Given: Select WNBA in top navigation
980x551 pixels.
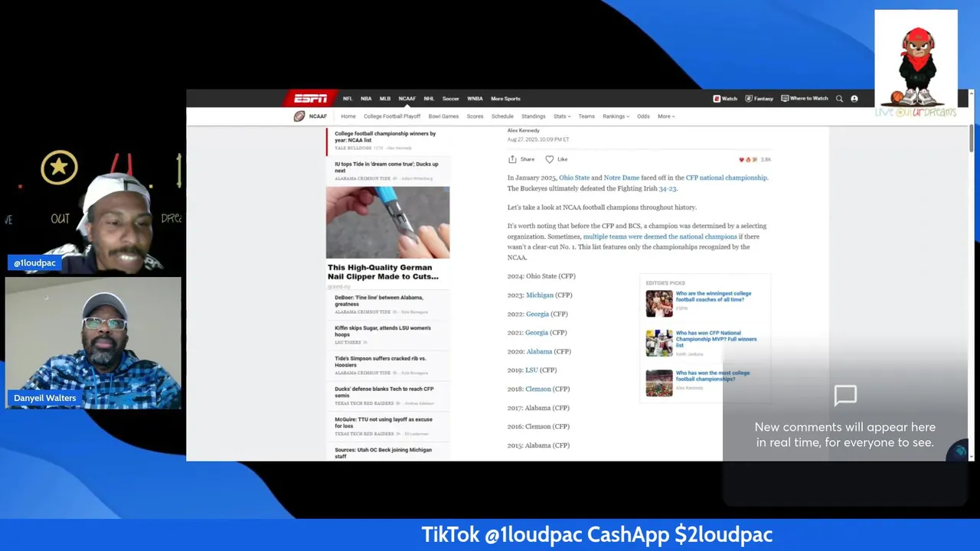Looking at the screenshot, I should click(475, 99).
